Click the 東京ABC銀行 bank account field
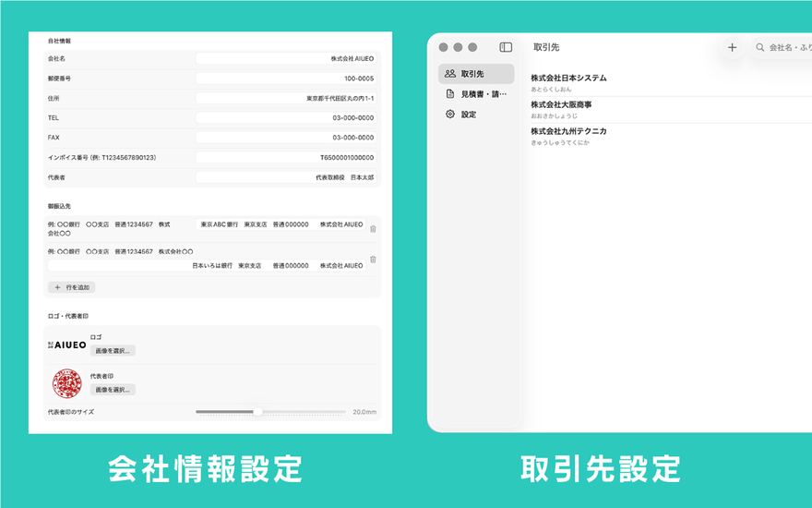The height and width of the screenshot is (508, 812). click(281, 224)
